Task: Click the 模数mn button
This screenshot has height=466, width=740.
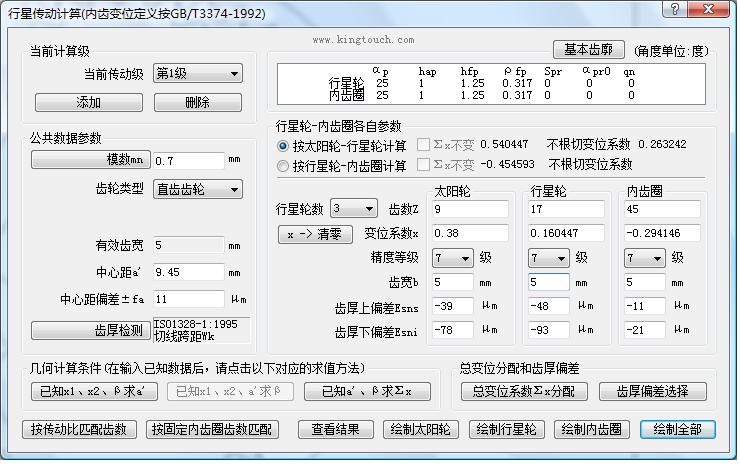Action: (x=91, y=160)
